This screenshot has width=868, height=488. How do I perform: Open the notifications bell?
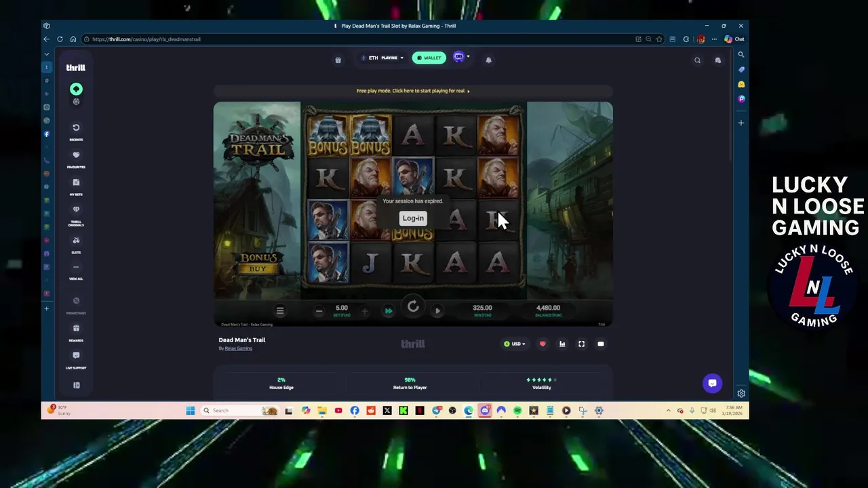point(488,60)
